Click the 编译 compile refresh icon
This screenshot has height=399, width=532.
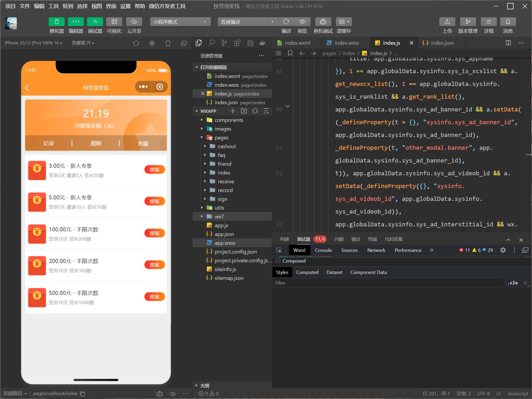(286, 22)
